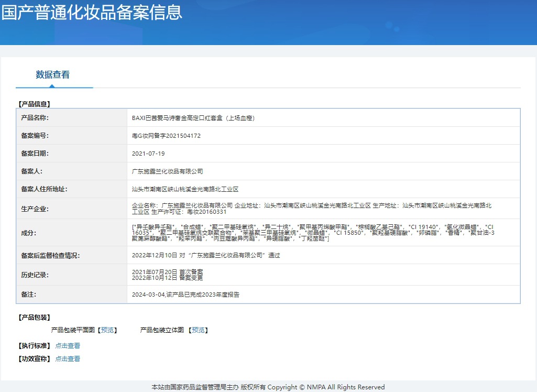Click the 产品包装立体图 label
This screenshot has height=392, width=537.
click(x=162, y=330)
